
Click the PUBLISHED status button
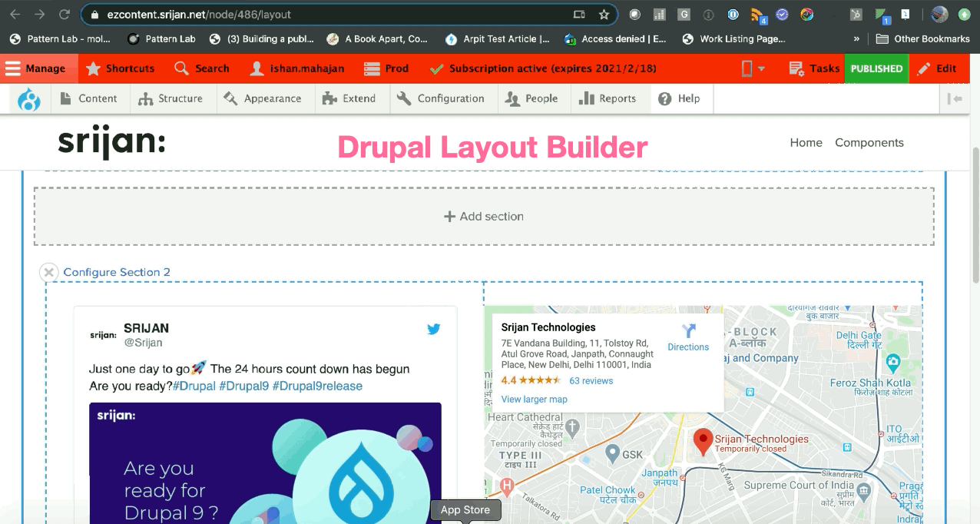point(876,68)
